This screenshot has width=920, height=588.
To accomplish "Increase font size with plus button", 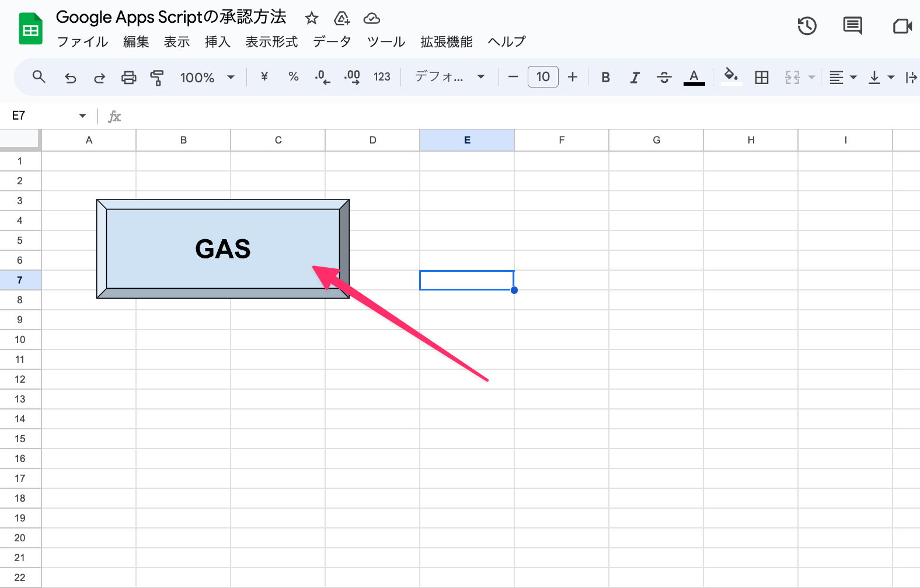I will pos(573,77).
